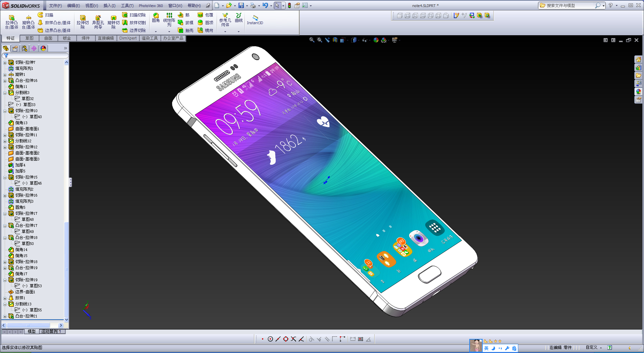Switch to the 曲面 surface tab
This screenshot has width=644, height=353.
[48, 38]
